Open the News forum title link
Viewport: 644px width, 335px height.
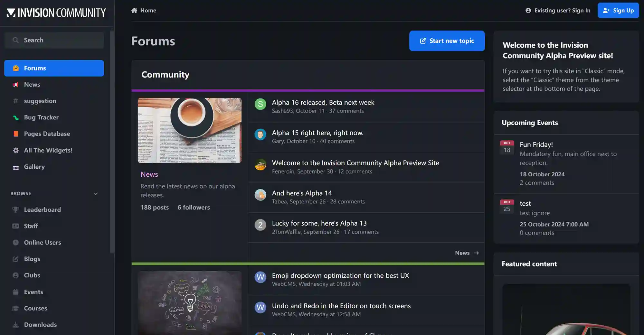(149, 174)
